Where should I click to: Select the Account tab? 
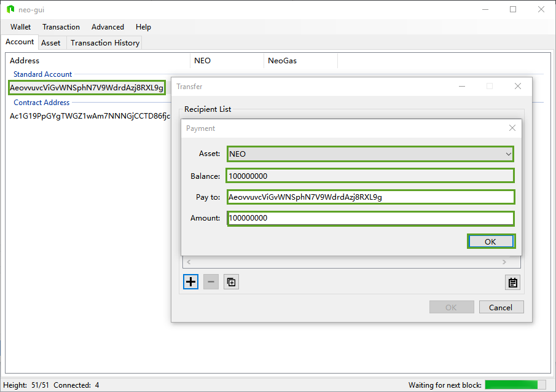(x=20, y=42)
